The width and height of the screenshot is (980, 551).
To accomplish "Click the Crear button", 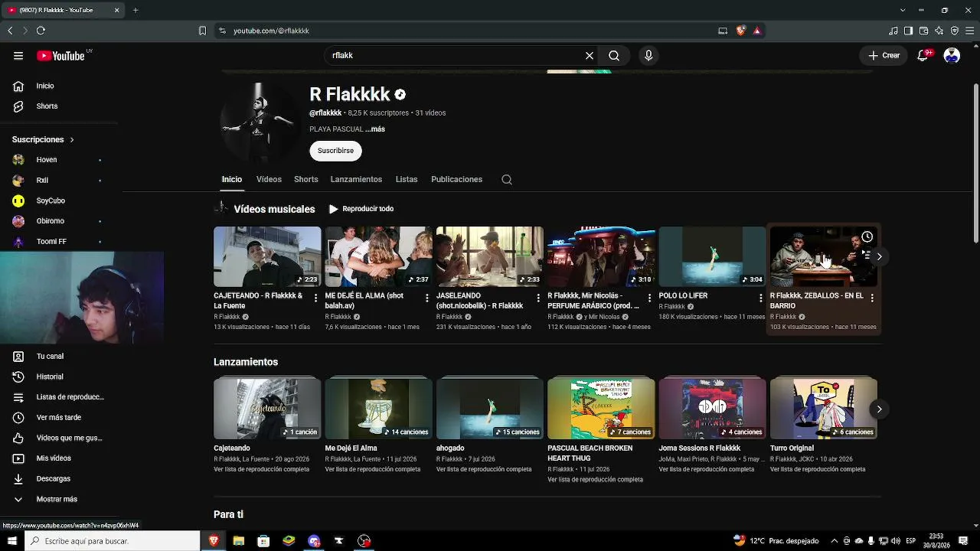I will pyautogui.click(x=884, y=56).
